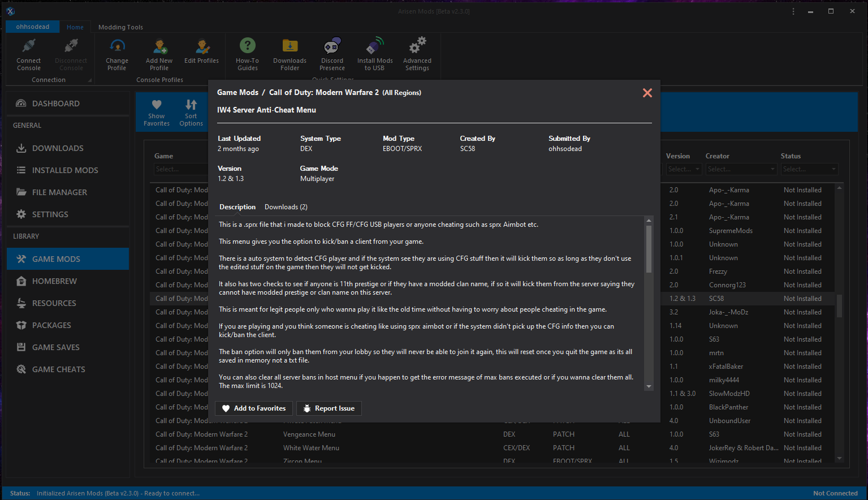868x500 pixels.
Task: Click the description scrollbar thumb
Action: pyautogui.click(x=649, y=249)
